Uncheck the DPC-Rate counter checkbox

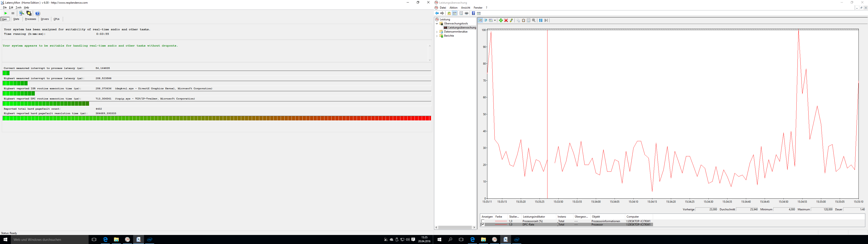click(x=483, y=224)
